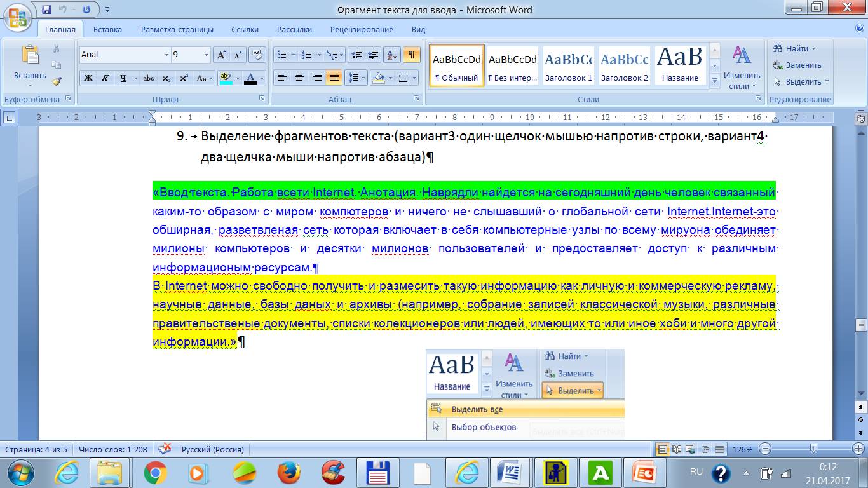Adjust the zoom slider in the status bar

pos(813,449)
